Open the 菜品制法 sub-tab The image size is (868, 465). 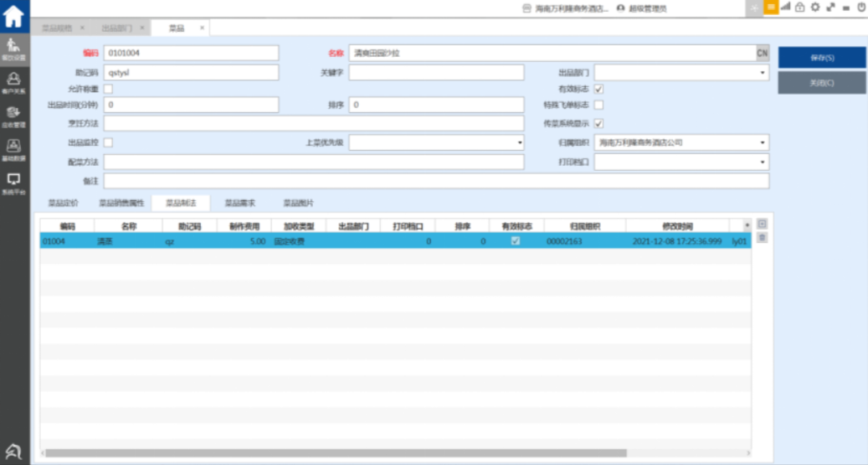tap(181, 204)
